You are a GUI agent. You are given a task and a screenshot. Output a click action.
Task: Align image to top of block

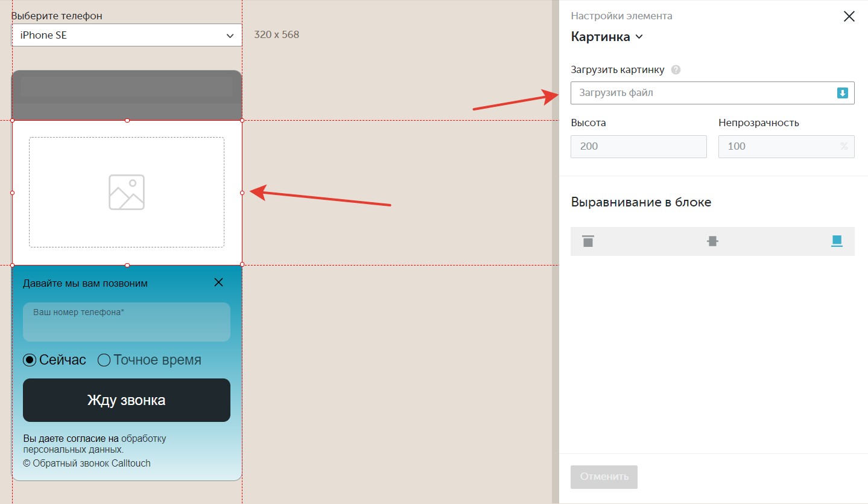[588, 241]
